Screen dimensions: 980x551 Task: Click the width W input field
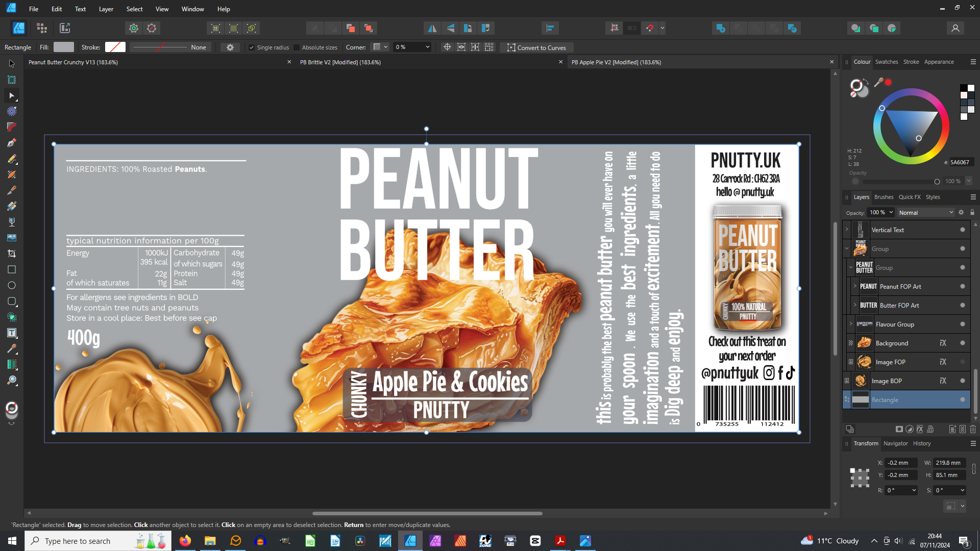pos(949,463)
